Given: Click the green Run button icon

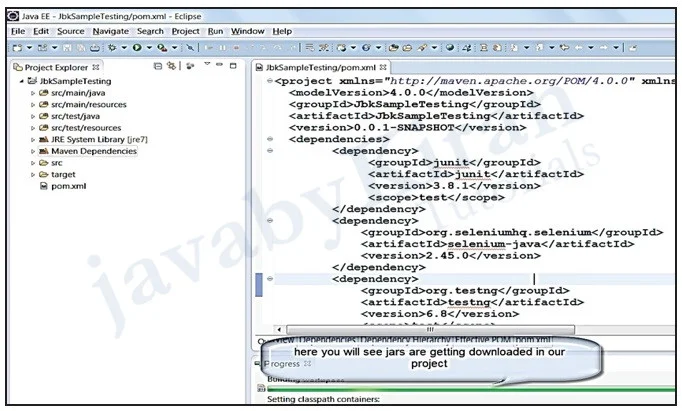Looking at the screenshot, I should (x=137, y=47).
